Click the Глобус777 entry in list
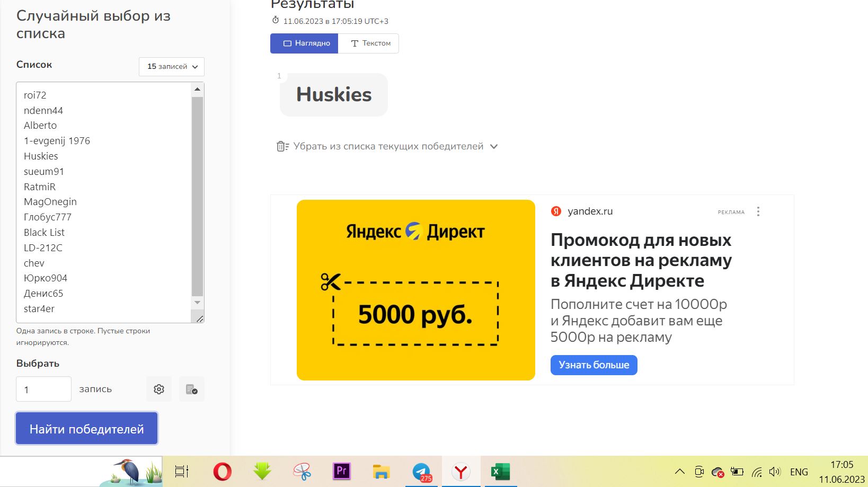This screenshot has height=487, width=868. pyautogui.click(x=48, y=217)
